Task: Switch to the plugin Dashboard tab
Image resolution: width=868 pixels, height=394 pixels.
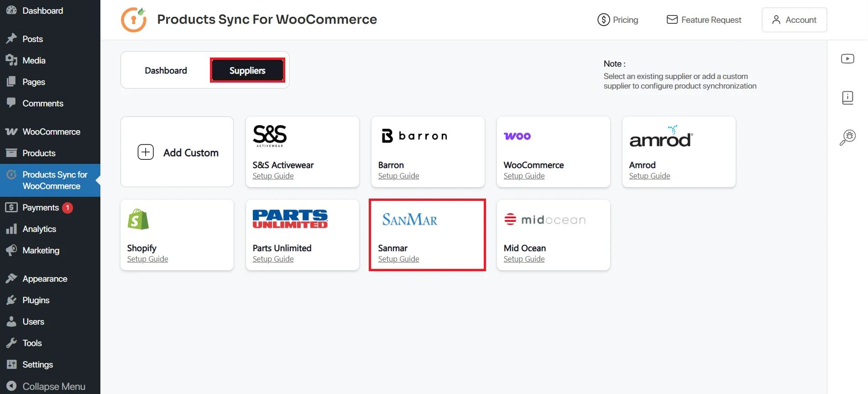Action: click(166, 70)
